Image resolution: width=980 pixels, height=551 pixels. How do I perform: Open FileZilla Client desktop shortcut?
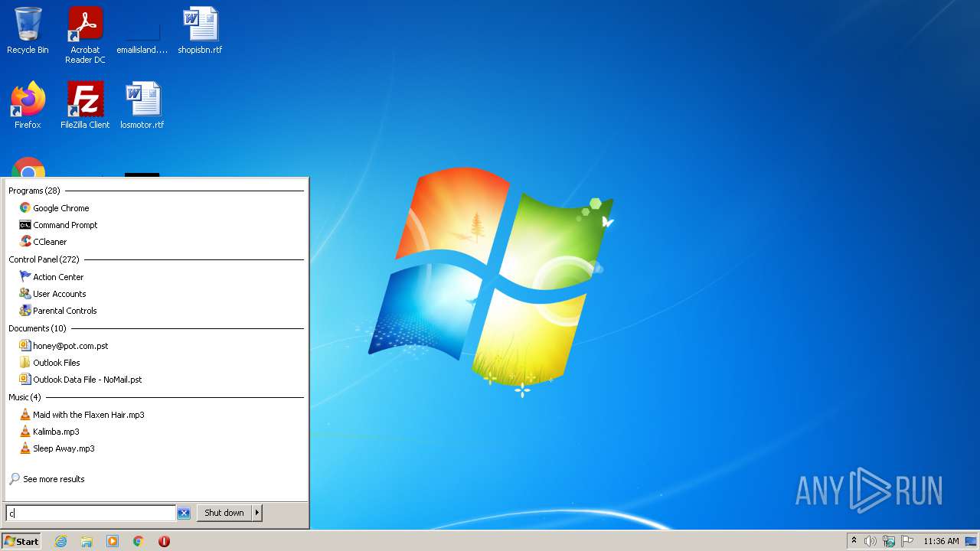pyautogui.click(x=85, y=106)
